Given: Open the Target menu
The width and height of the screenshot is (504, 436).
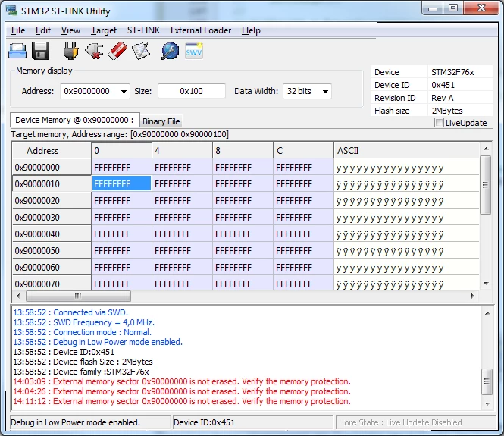Looking at the screenshot, I should 104,30.
